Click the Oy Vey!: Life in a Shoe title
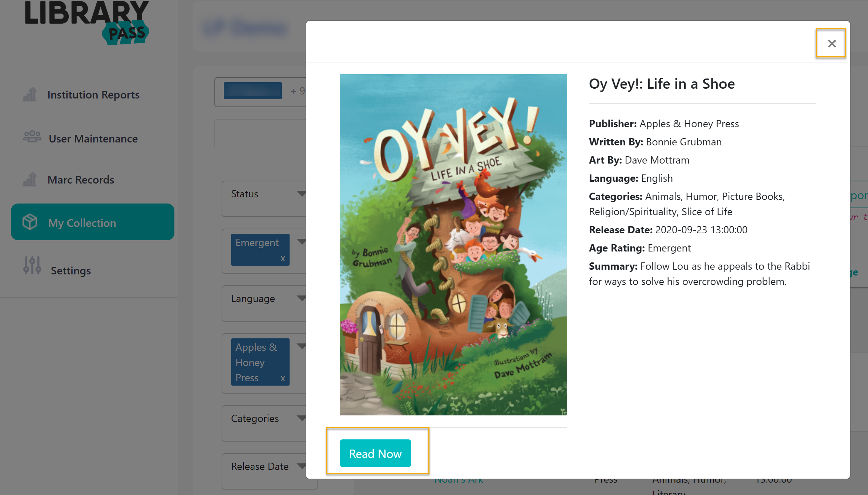The width and height of the screenshot is (868, 495). point(662,84)
